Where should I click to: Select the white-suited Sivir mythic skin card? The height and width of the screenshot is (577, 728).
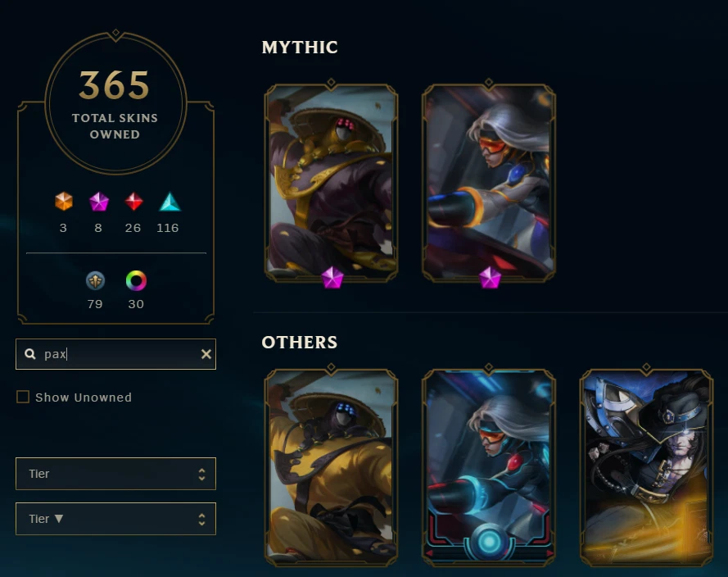[x=489, y=182]
